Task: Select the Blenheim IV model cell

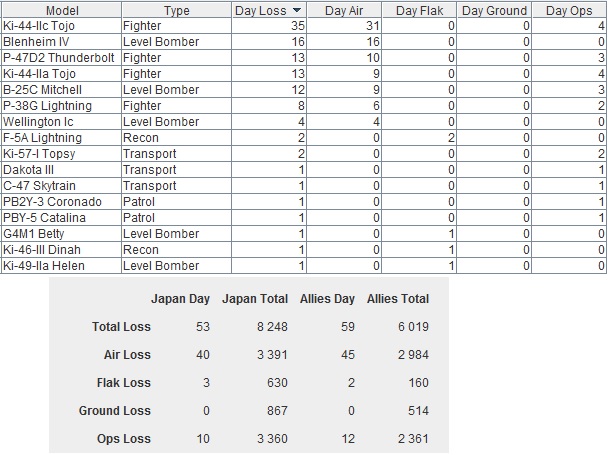Action: tap(61, 42)
